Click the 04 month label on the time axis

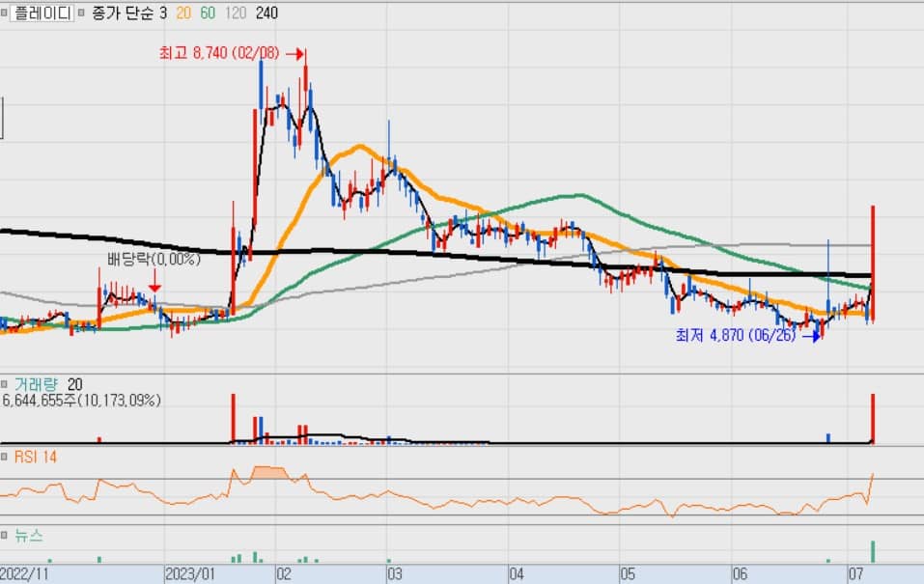517,574
